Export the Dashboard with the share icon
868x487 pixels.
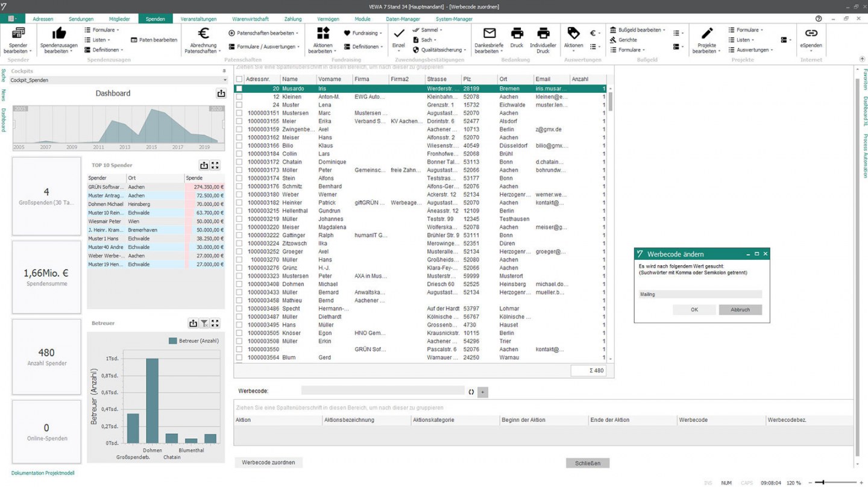click(221, 93)
